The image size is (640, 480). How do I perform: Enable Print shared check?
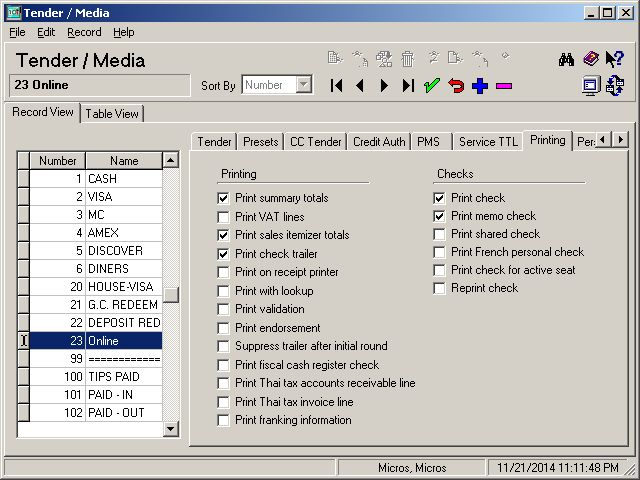point(439,234)
